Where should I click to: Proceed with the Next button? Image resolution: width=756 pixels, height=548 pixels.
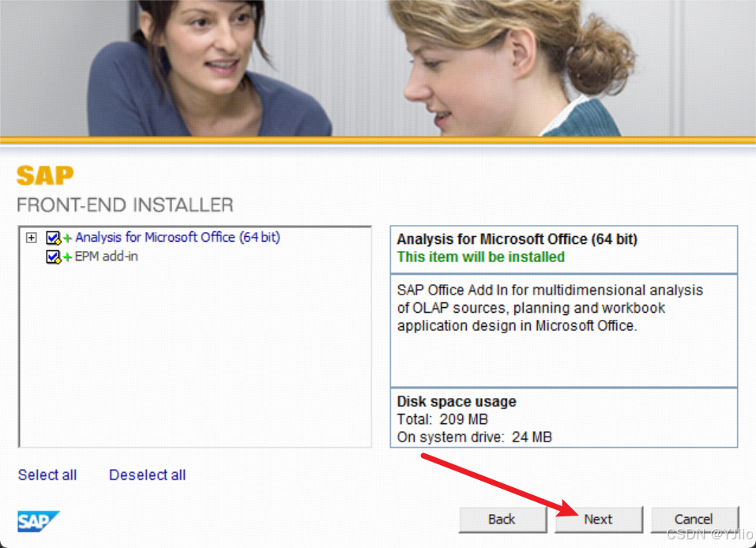[598, 519]
